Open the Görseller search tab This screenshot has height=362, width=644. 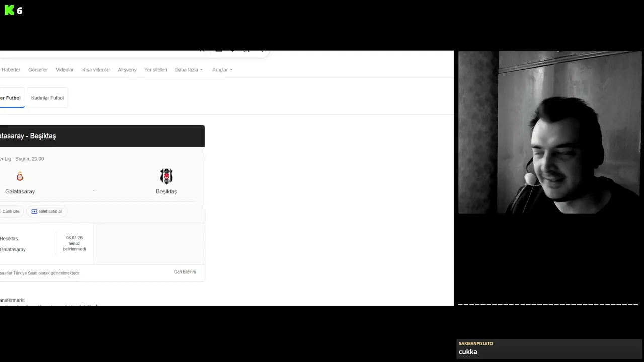(x=38, y=70)
